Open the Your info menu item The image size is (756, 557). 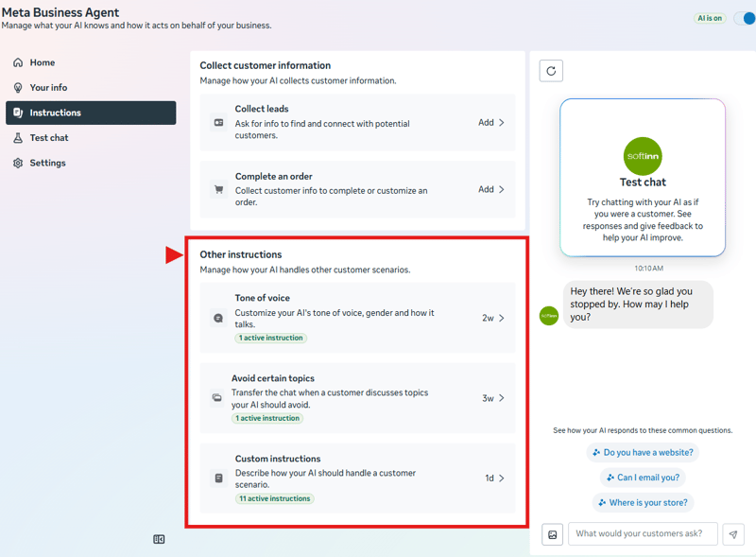point(91,87)
